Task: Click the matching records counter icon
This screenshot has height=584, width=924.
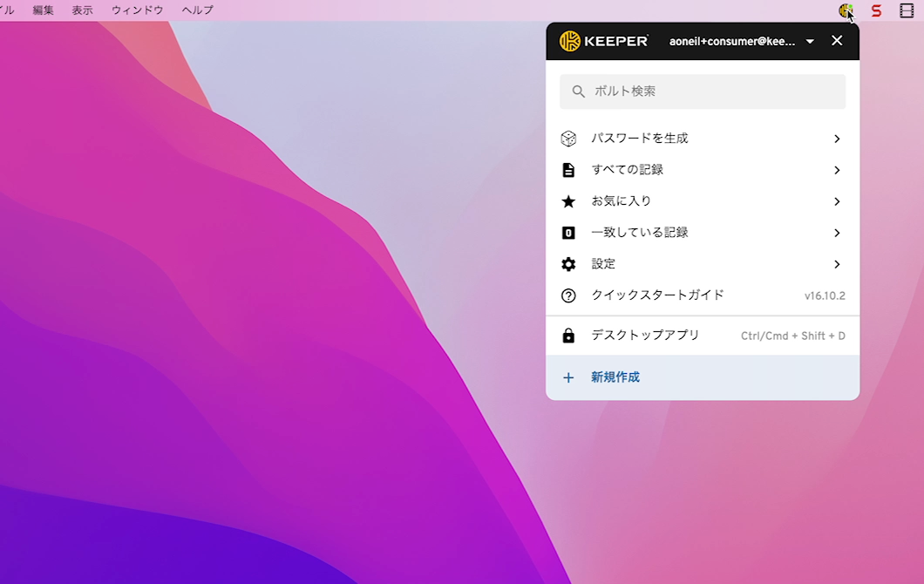Action: [568, 233]
